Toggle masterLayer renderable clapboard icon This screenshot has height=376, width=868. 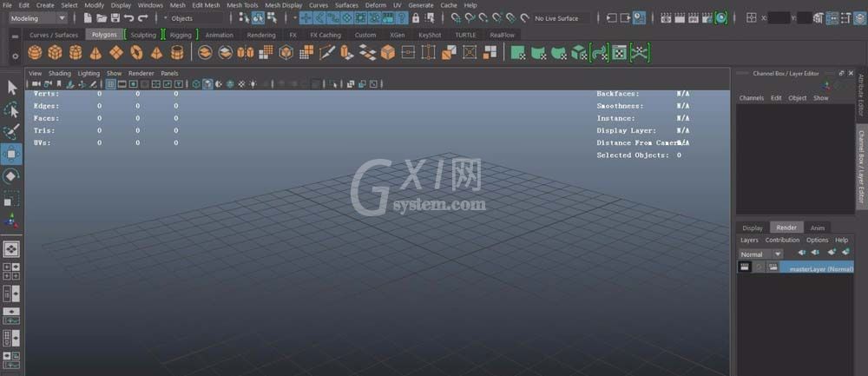point(745,267)
